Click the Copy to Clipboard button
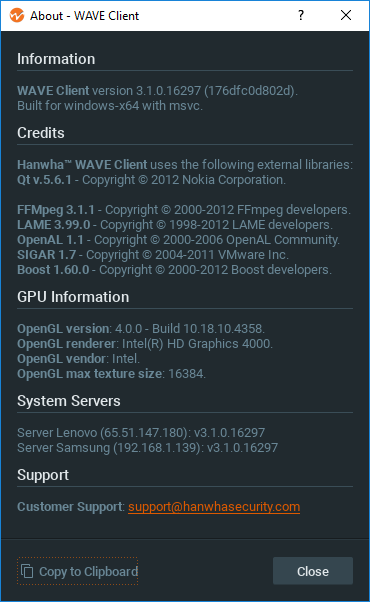The width and height of the screenshot is (370, 602). [x=78, y=571]
